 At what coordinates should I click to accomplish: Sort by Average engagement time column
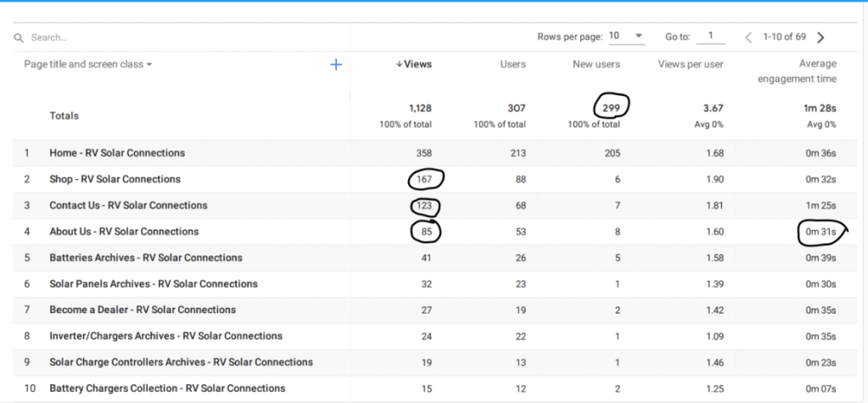797,71
